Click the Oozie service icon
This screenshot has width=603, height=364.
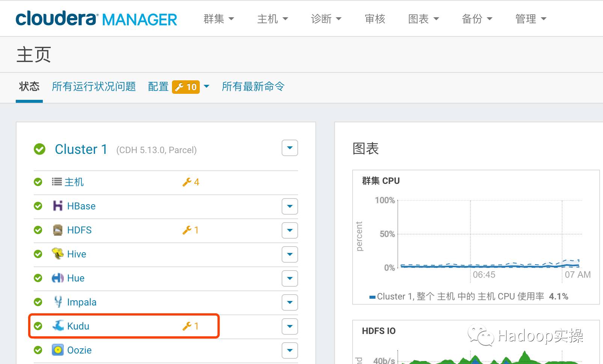tap(57, 350)
